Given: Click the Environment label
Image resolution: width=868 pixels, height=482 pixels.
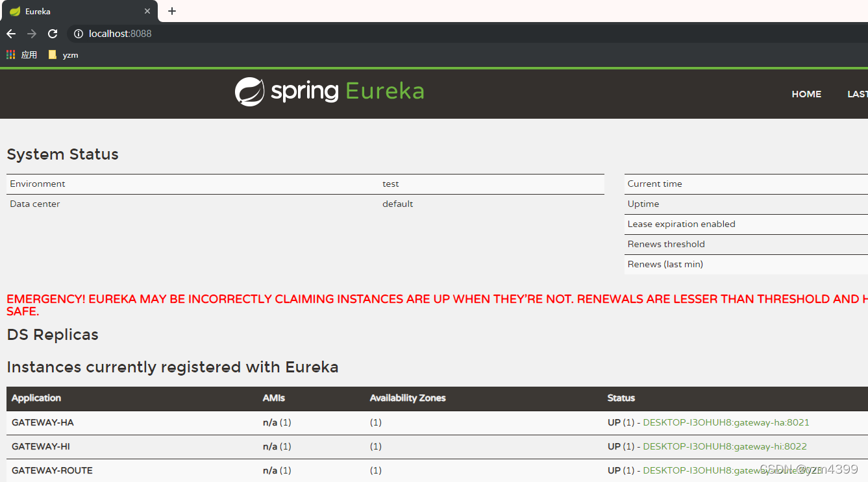Looking at the screenshot, I should click(38, 184).
